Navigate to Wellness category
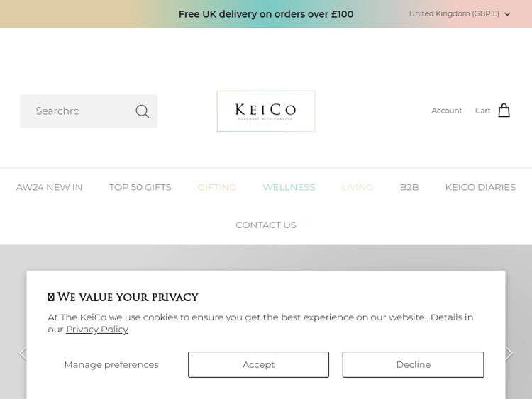 (x=289, y=187)
